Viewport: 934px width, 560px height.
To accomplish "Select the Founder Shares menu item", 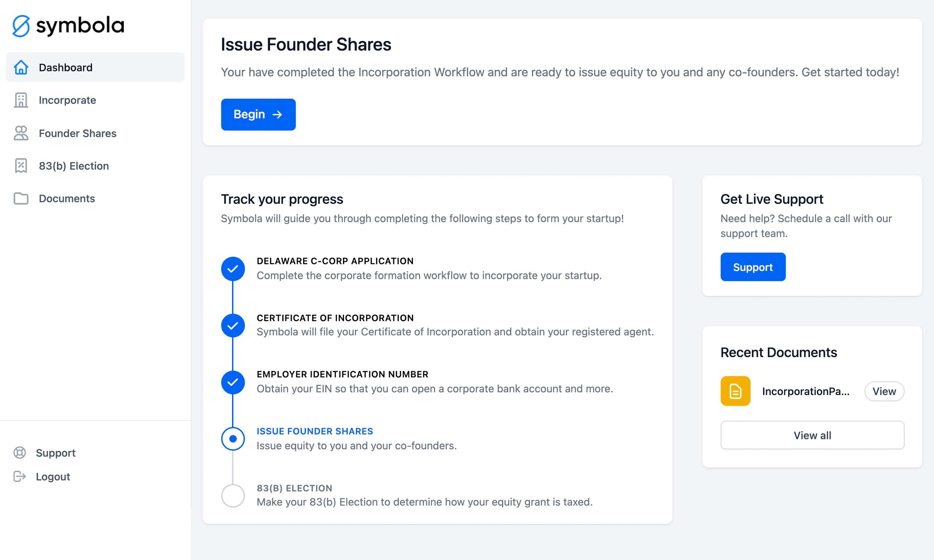I will pos(77,133).
